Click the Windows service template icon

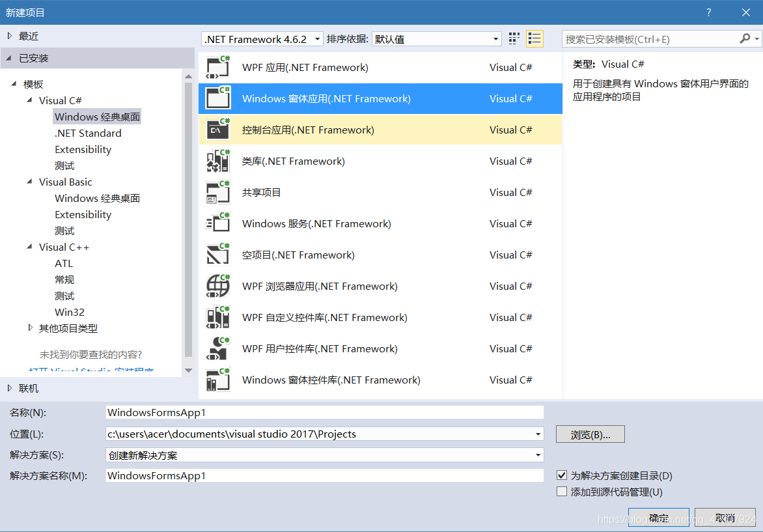click(217, 223)
